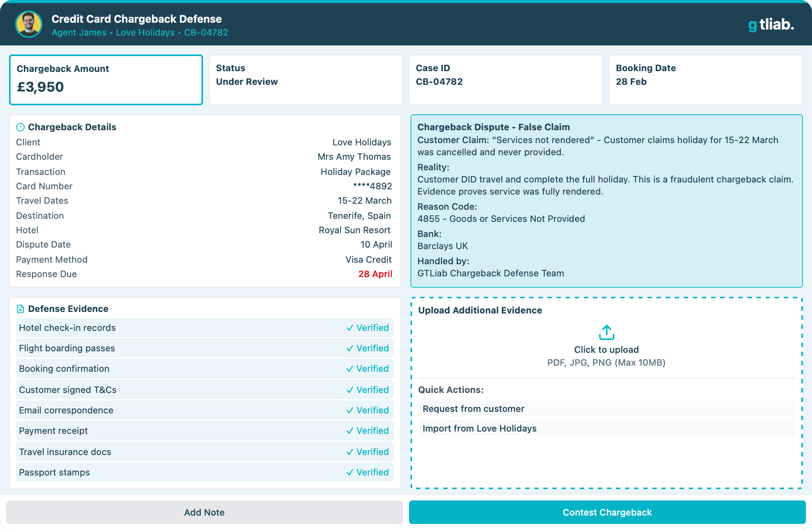Click 'CB-04782' in header subtitle
The width and height of the screenshot is (812, 530).
click(206, 33)
